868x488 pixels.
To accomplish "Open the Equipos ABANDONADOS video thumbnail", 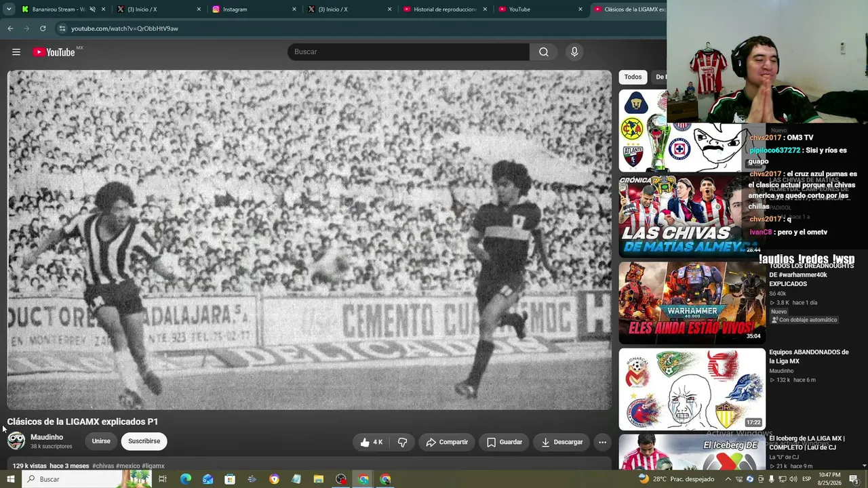I will pos(692,389).
